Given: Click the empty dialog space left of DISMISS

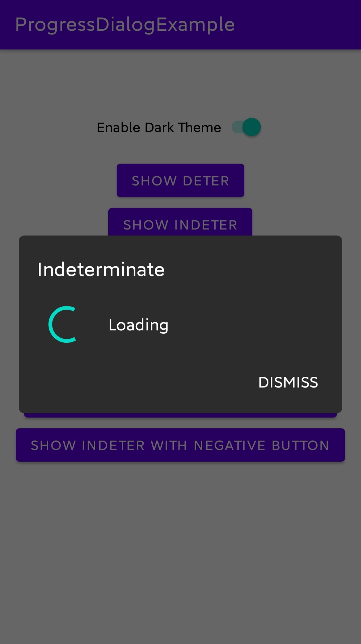Looking at the screenshot, I should pyautogui.click(x=134, y=382).
